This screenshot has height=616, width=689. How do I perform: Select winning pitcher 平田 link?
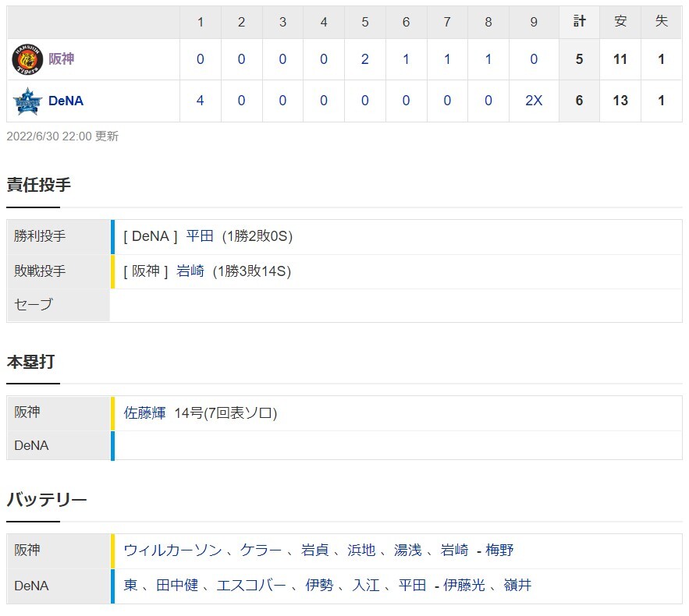click(200, 235)
